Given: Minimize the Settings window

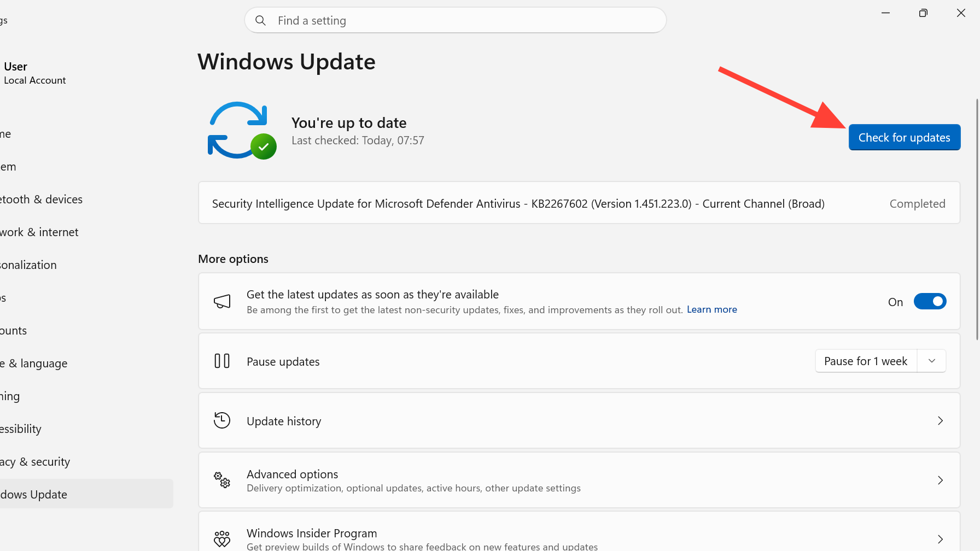Looking at the screenshot, I should (x=885, y=13).
